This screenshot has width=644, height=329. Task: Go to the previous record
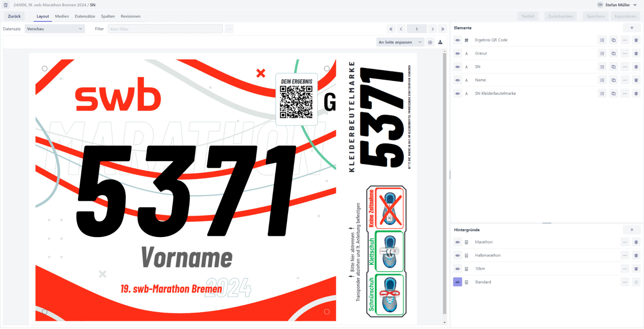coord(401,29)
